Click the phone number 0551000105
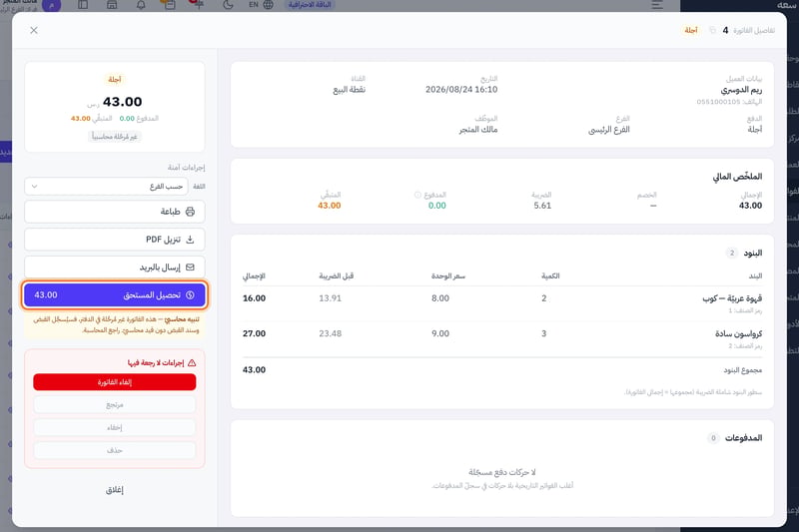This screenshot has width=799, height=532. (718, 102)
